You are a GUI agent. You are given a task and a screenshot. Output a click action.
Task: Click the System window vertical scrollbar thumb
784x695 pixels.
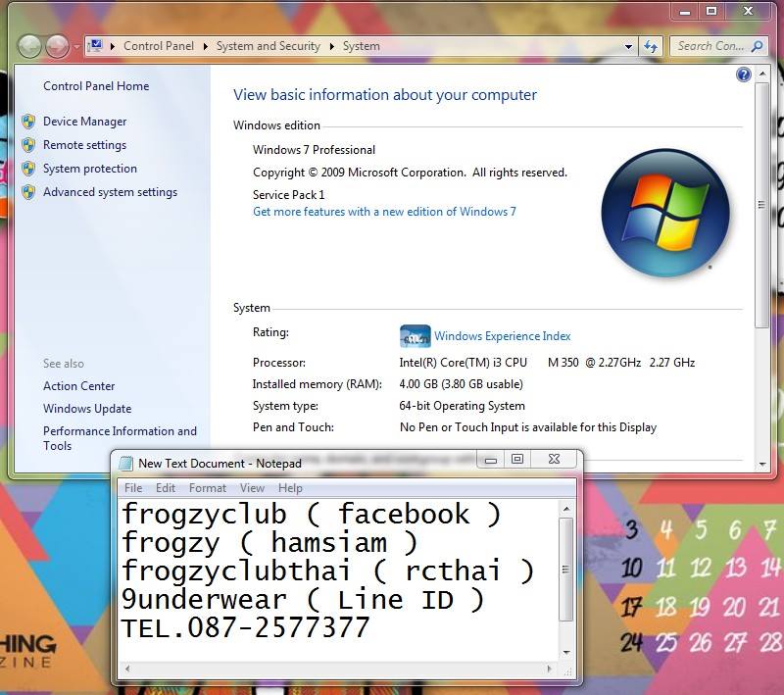click(761, 205)
